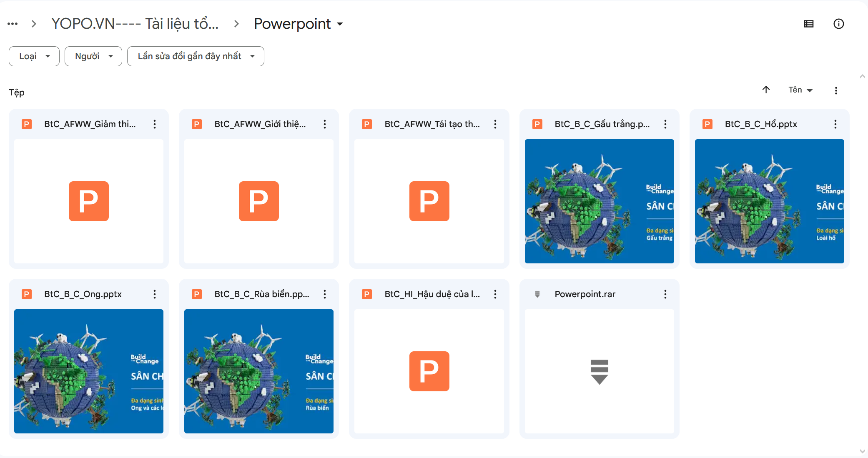Open the Loại filter dropdown
Image resolution: width=868 pixels, height=458 pixels.
[x=34, y=56]
